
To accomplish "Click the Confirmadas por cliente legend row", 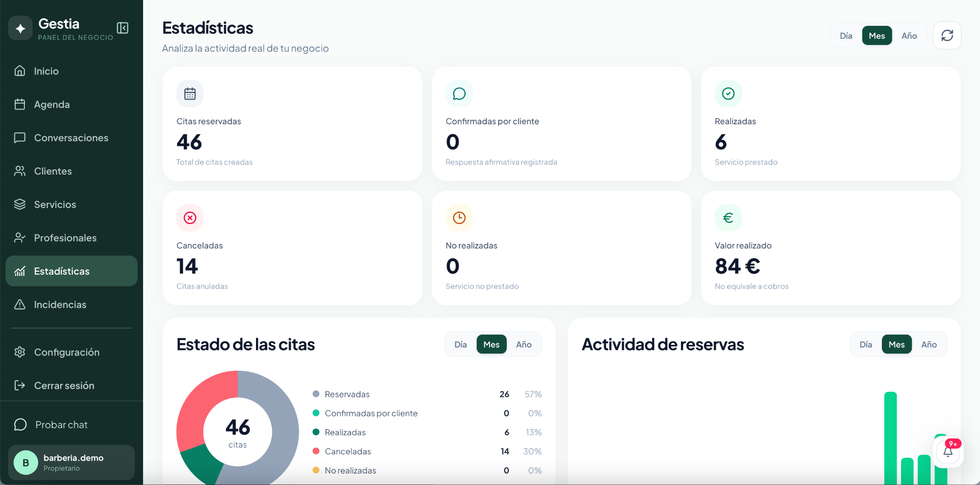I will pos(427,413).
